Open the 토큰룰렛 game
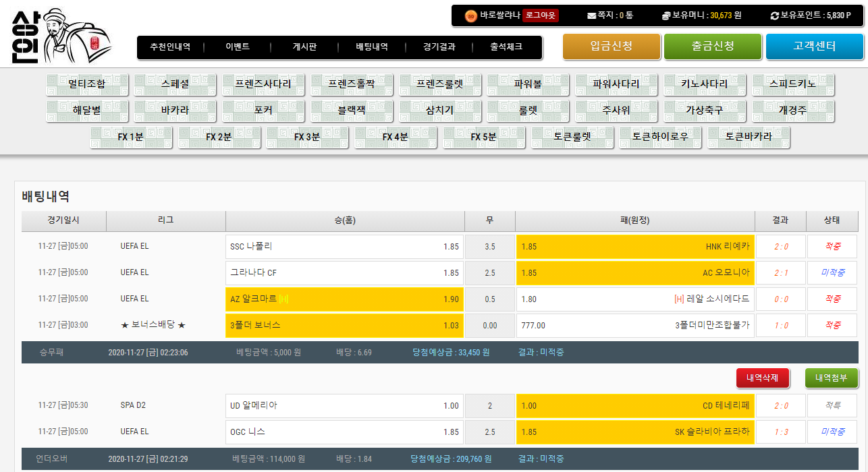This screenshot has height=472, width=868. click(x=572, y=137)
